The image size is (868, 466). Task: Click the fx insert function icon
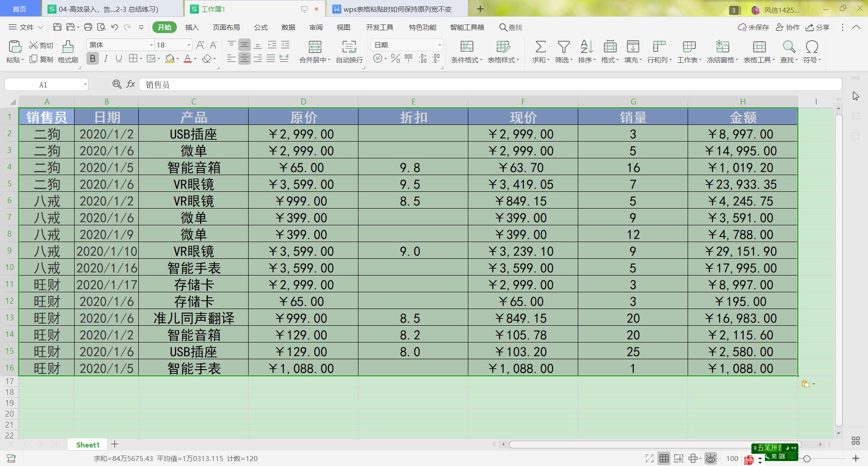(x=131, y=84)
